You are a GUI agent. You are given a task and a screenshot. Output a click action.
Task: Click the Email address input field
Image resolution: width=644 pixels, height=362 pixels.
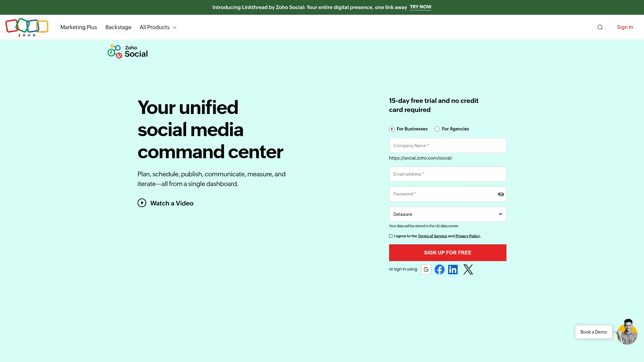pyautogui.click(x=447, y=174)
